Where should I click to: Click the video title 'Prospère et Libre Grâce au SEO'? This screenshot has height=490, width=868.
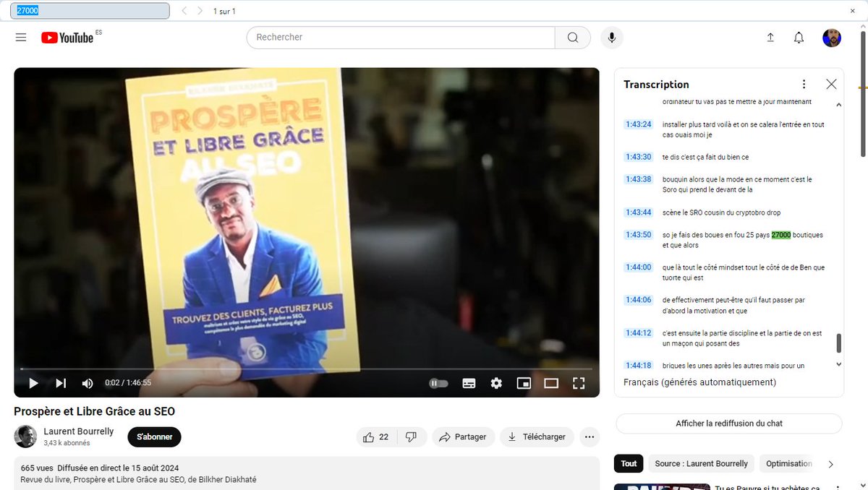94,411
